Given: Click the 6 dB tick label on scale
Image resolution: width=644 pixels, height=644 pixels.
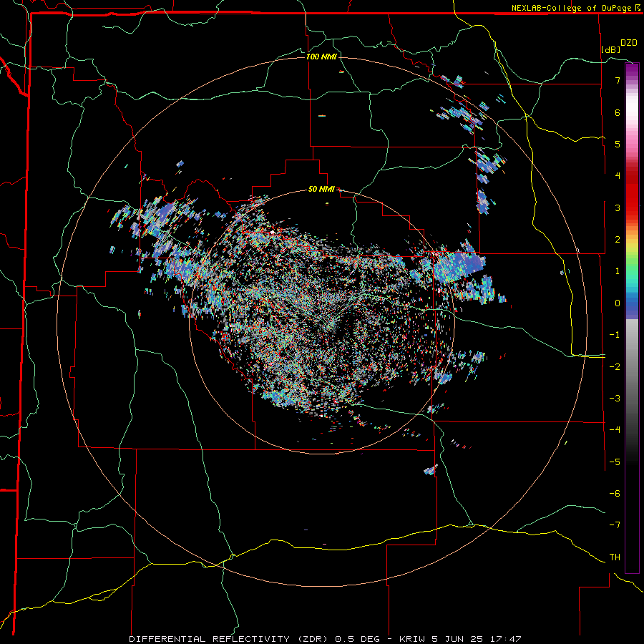Looking at the screenshot, I should (618, 112).
